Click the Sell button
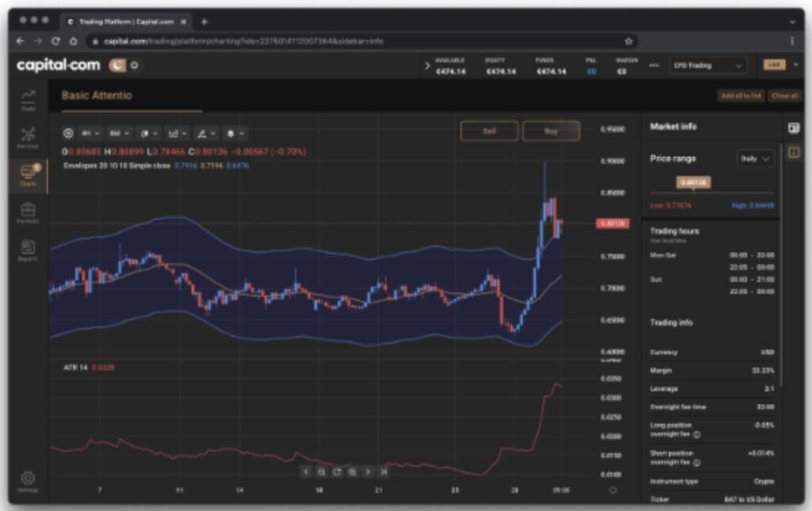 (x=489, y=132)
